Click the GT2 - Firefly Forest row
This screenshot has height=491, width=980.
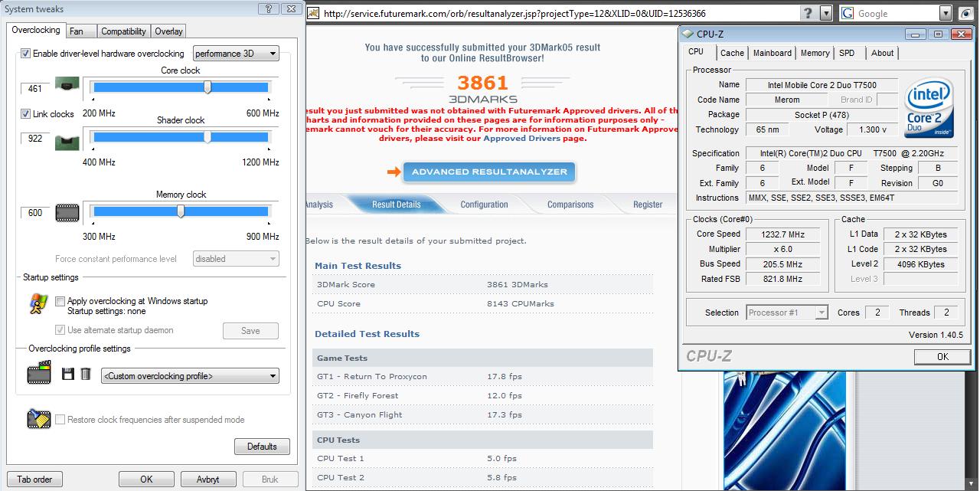[x=483, y=395]
